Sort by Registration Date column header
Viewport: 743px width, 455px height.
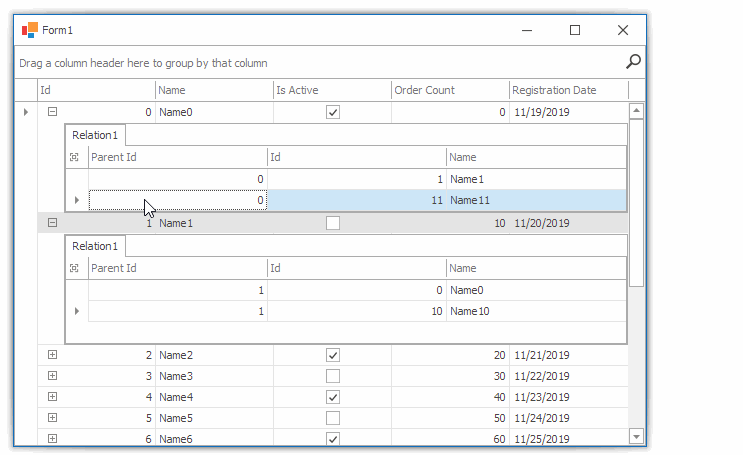(x=569, y=90)
